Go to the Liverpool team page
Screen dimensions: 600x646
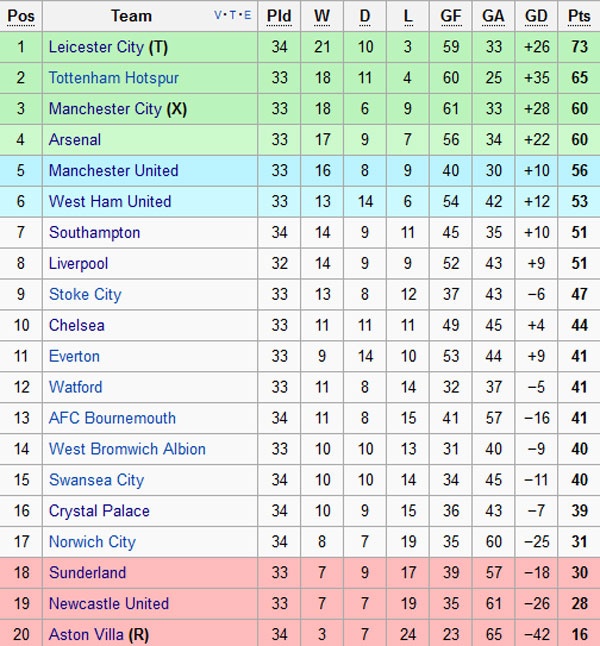point(78,264)
